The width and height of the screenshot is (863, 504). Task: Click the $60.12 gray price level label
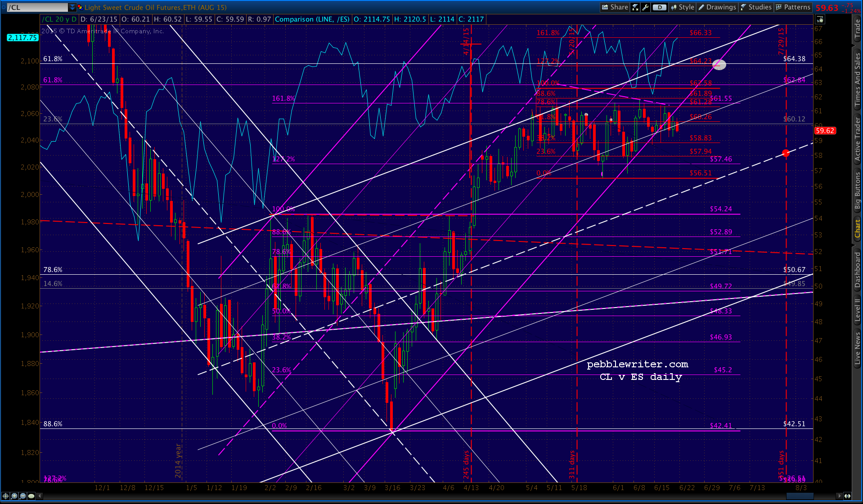tap(794, 119)
